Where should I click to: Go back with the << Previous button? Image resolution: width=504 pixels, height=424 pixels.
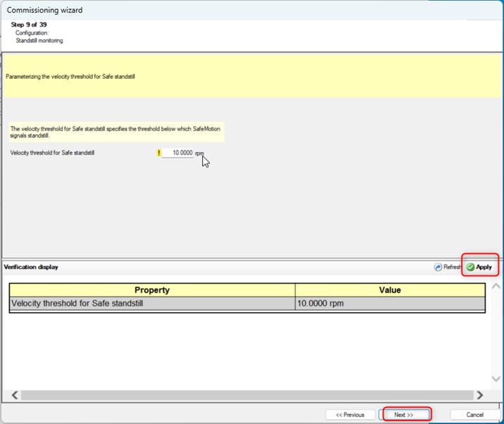pyautogui.click(x=350, y=415)
